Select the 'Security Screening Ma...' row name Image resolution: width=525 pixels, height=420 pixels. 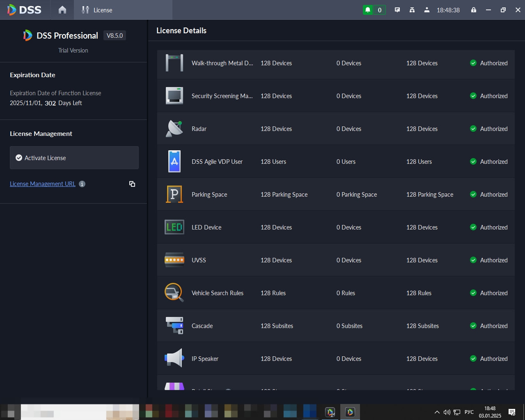click(x=222, y=96)
